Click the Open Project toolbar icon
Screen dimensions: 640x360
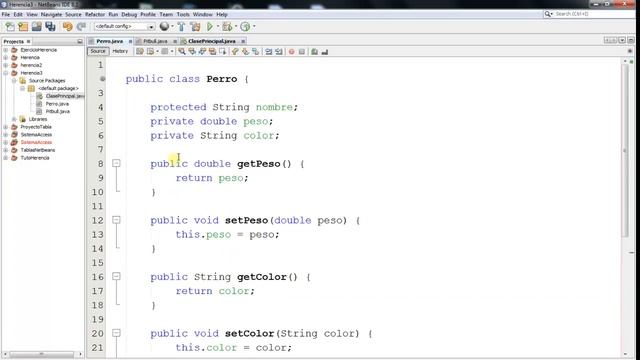pyautogui.click(x=37, y=27)
